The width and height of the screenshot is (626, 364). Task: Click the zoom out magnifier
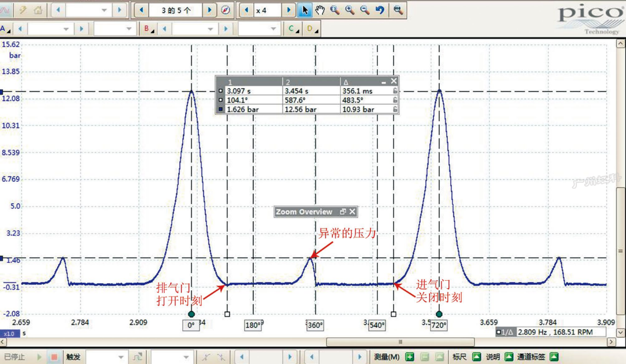(x=365, y=10)
